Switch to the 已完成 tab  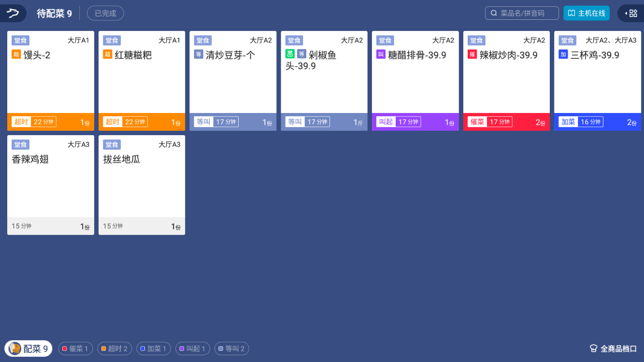105,13
